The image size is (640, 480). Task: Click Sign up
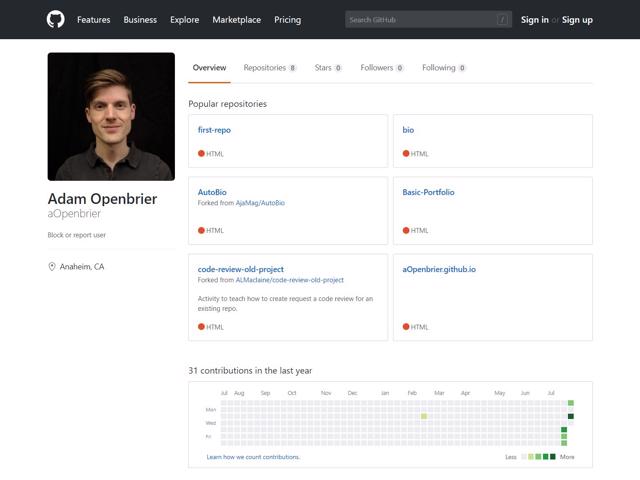(x=577, y=20)
